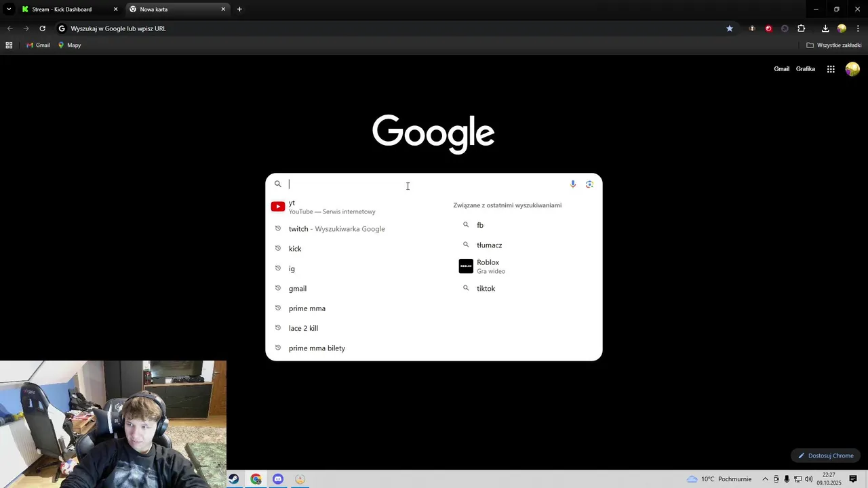Screen dimensions: 868x488
Task: Open the volume speaker tray icon
Action: point(808,479)
